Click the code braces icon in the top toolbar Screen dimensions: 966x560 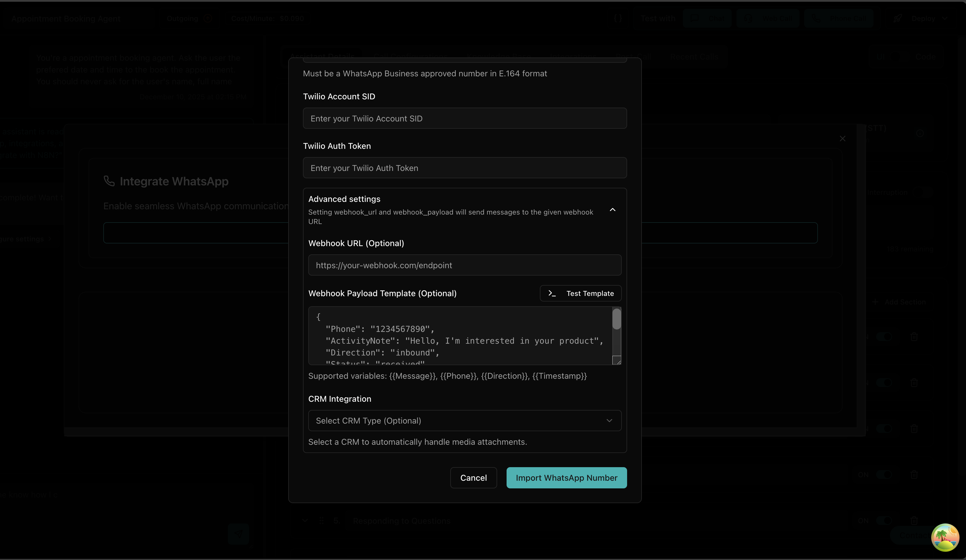(x=618, y=18)
